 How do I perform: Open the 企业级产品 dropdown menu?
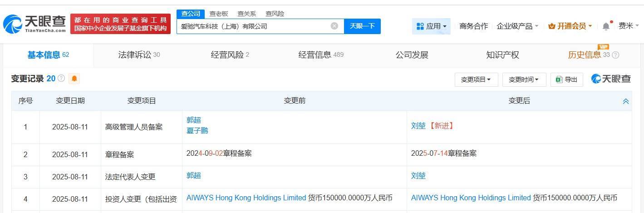point(517,26)
